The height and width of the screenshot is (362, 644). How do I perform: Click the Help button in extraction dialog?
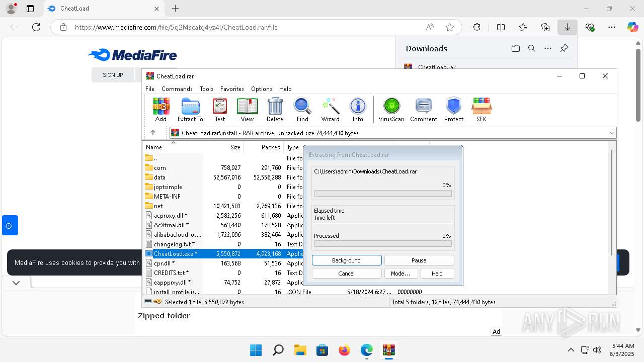[437, 273]
